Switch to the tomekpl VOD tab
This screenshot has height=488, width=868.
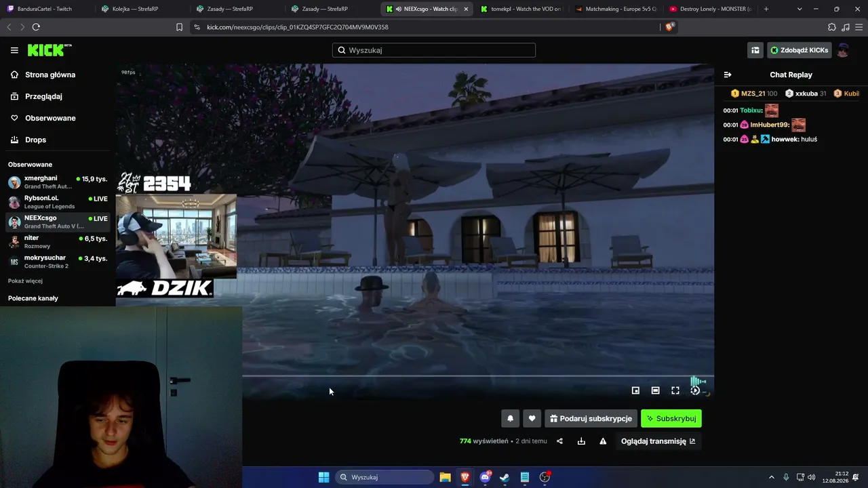[522, 9]
